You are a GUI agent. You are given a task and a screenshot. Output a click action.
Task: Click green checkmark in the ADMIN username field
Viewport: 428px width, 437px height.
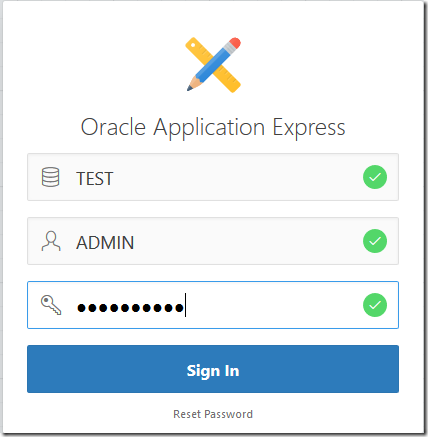tap(375, 241)
